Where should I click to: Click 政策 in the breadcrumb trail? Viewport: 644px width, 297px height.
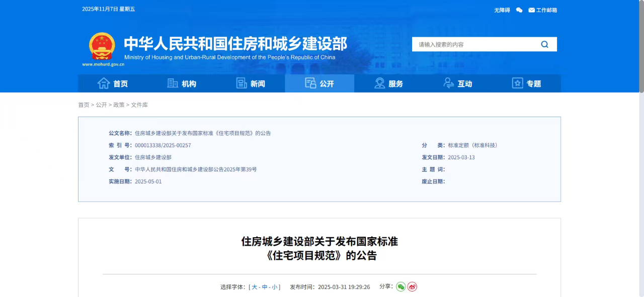coord(119,105)
